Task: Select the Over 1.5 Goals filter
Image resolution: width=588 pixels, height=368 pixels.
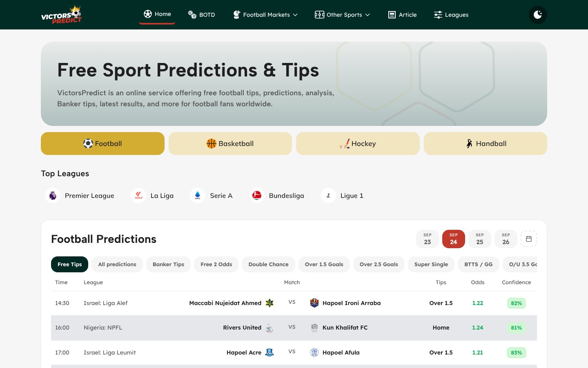Action: click(324, 264)
